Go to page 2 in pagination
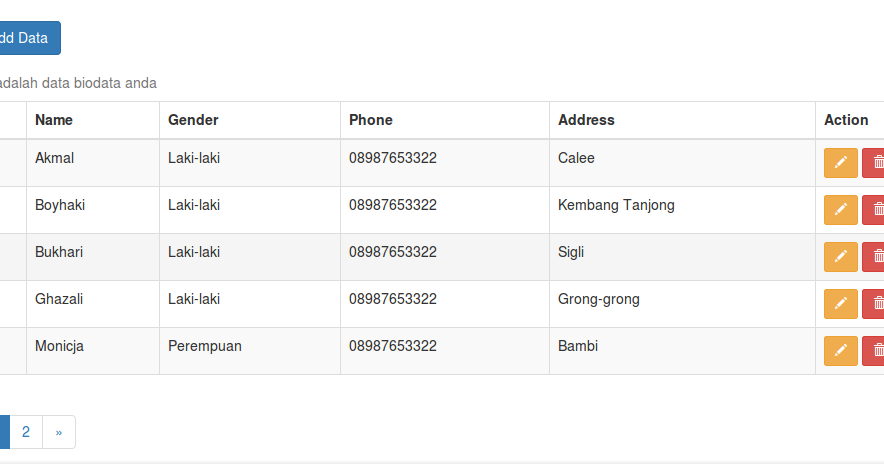This screenshot has width=884, height=464. click(x=26, y=432)
